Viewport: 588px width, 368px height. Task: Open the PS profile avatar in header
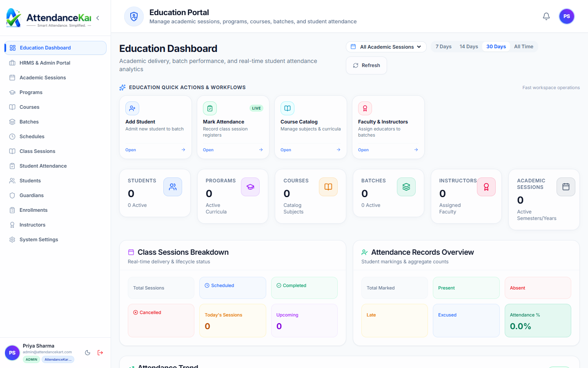(567, 16)
